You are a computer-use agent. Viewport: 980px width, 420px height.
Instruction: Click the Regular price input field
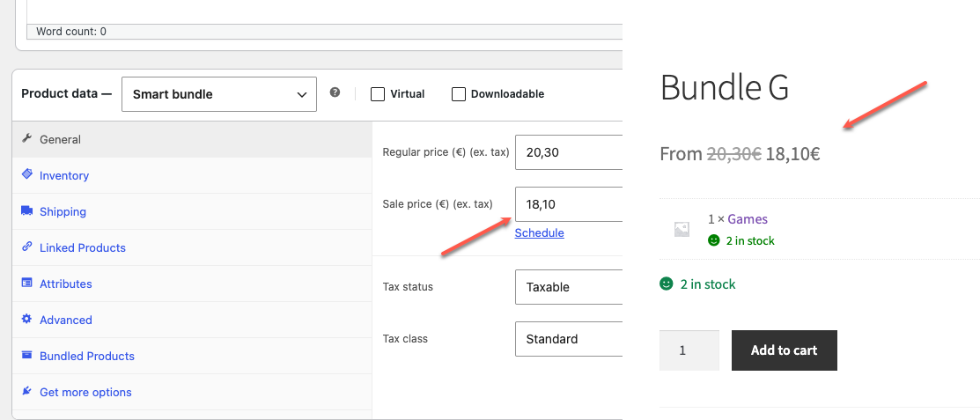[x=569, y=151]
